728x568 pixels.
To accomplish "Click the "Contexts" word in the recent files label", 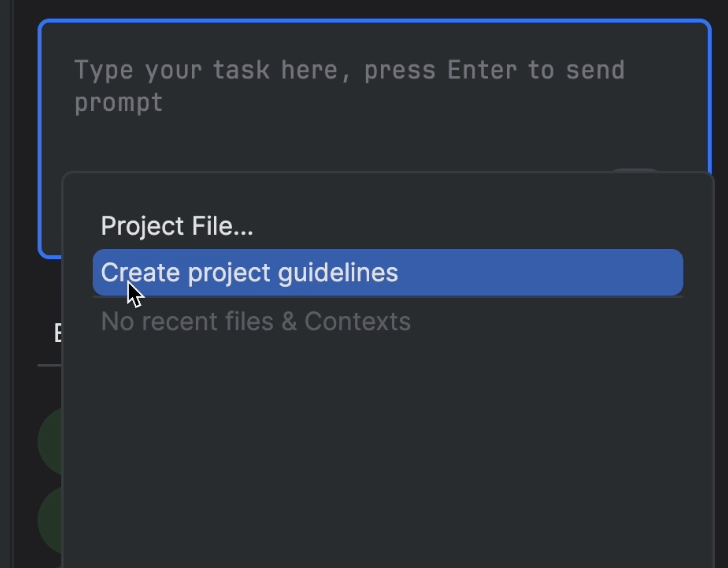I will (x=357, y=321).
